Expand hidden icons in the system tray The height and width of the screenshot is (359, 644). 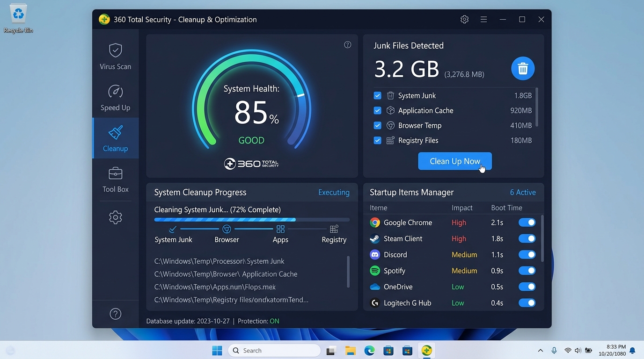[540, 350]
